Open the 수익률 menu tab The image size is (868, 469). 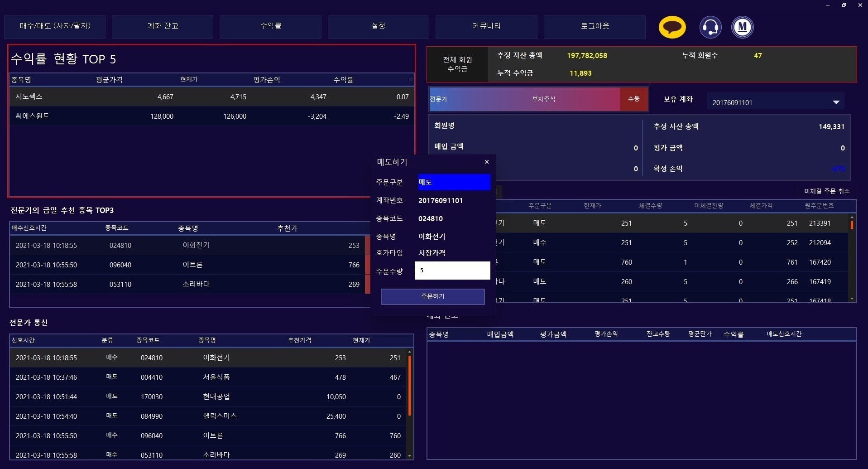coord(270,26)
